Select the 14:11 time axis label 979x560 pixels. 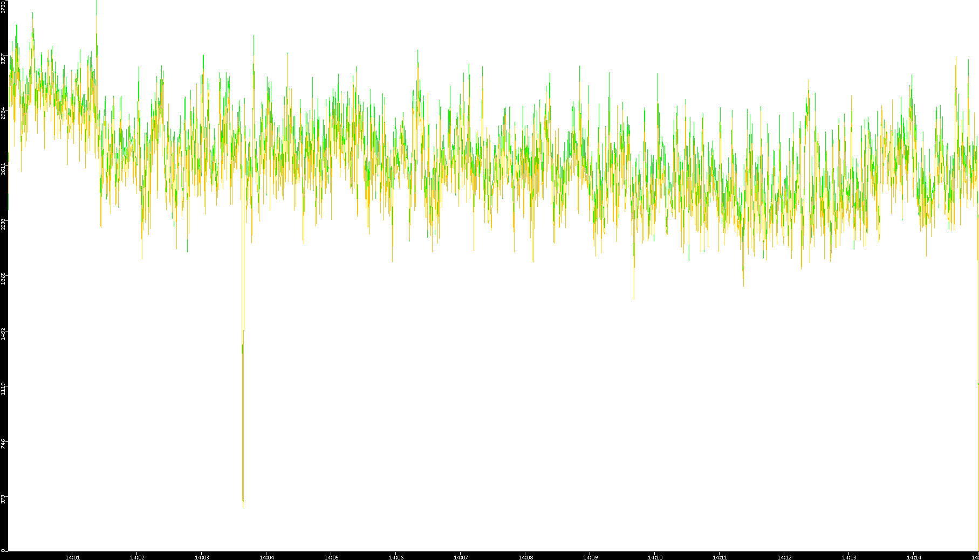(720, 557)
